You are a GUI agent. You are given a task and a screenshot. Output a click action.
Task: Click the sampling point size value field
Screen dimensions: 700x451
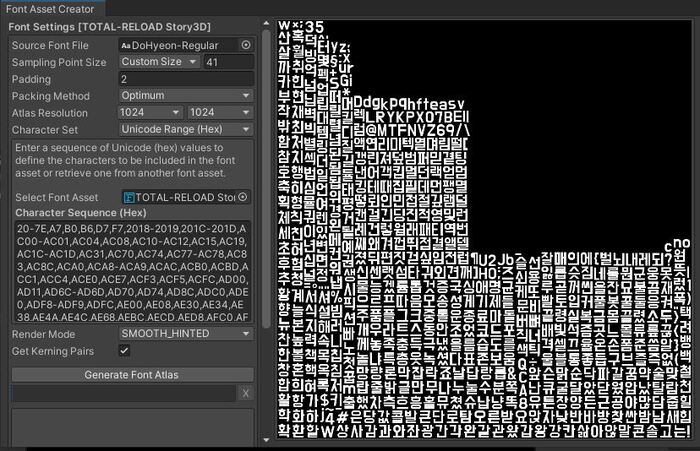coord(226,62)
